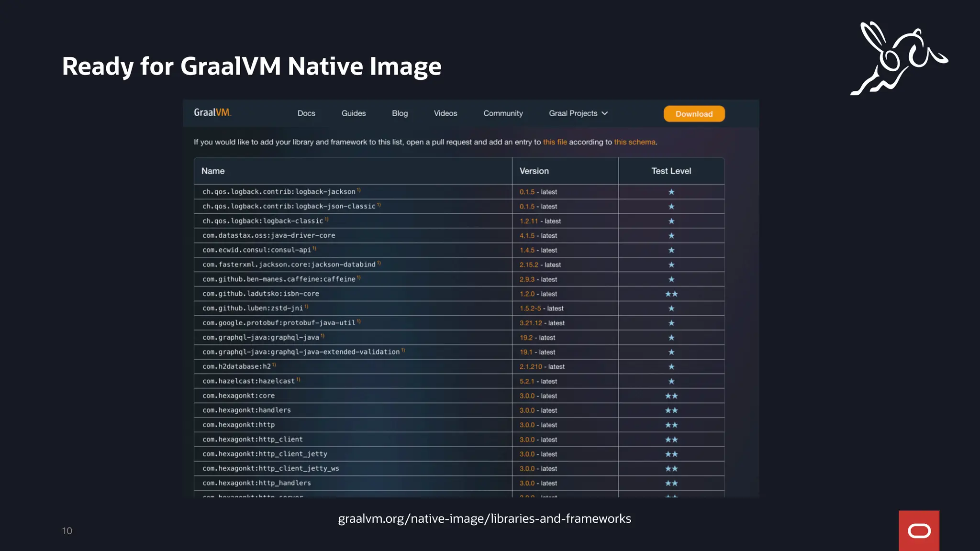Click the star rating for com.h2database:h2
Viewport: 980px width, 551px height.
coord(671,366)
